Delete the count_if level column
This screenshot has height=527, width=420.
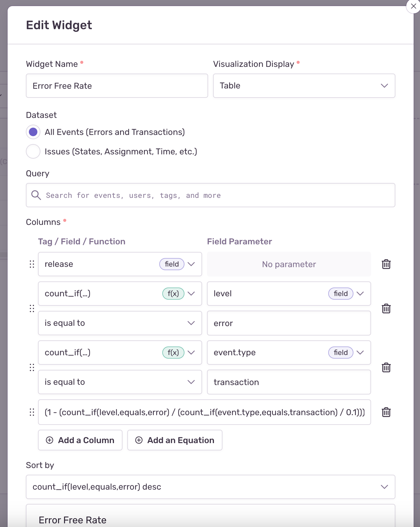click(x=386, y=308)
